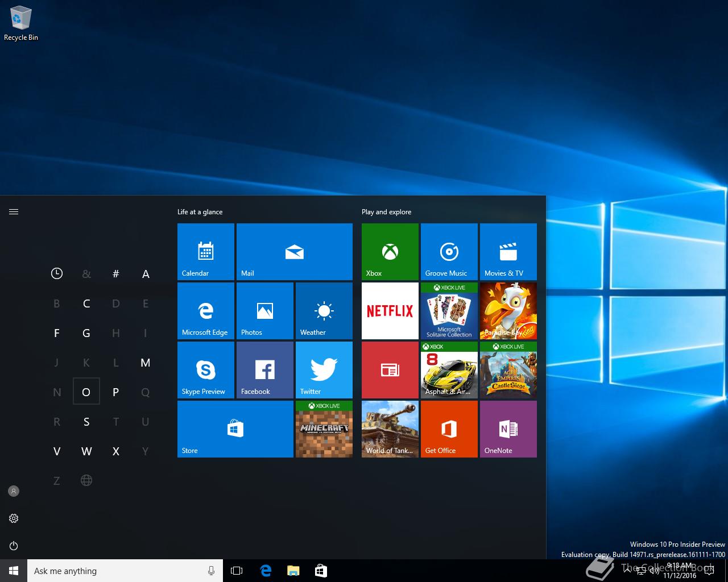This screenshot has width=728, height=582.
Task: Expand the Start hamburger menu
Action: pos(14,211)
